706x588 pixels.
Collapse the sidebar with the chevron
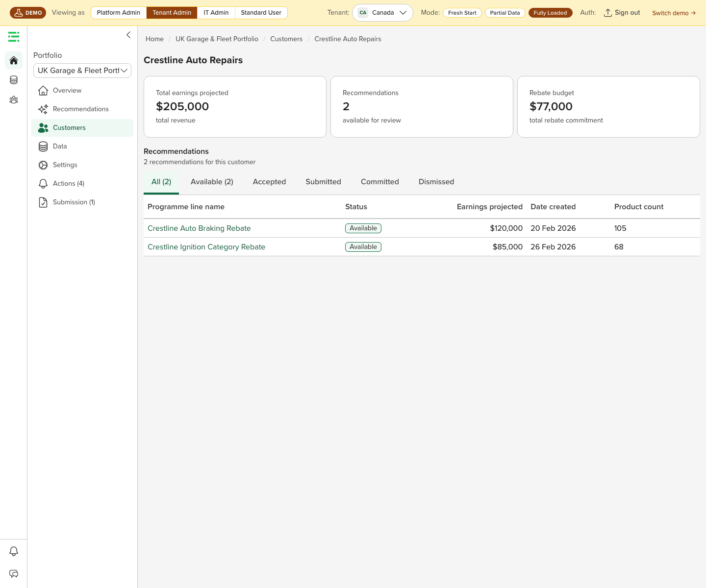[128, 35]
